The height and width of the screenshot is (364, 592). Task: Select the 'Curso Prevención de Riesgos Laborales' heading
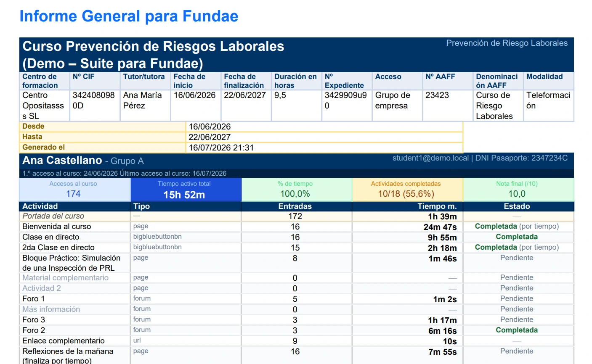[153, 55]
